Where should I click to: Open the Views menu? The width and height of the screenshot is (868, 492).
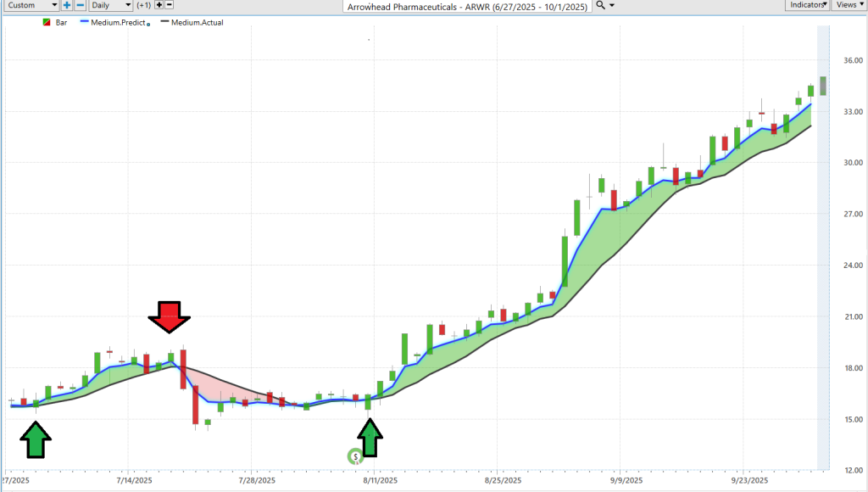coord(849,5)
